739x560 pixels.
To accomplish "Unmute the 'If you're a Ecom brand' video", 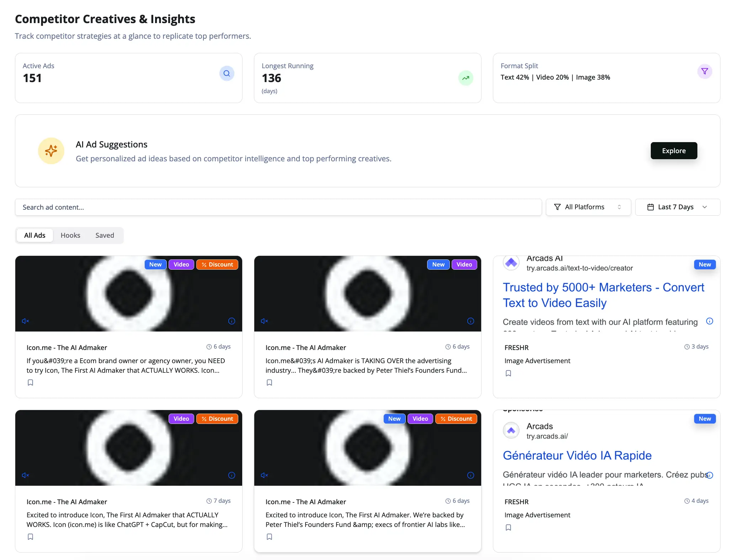I will pos(25,321).
